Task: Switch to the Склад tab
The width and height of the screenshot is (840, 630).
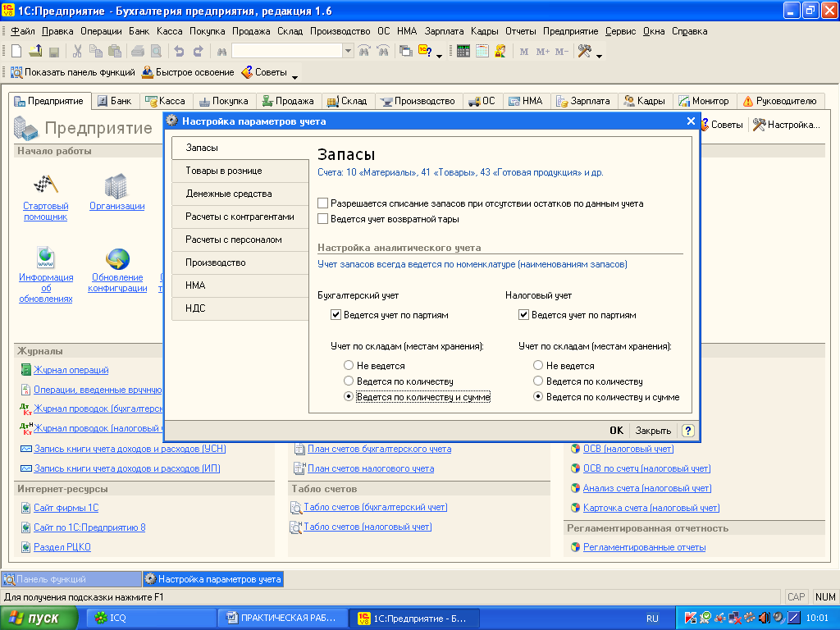Action: click(x=347, y=101)
